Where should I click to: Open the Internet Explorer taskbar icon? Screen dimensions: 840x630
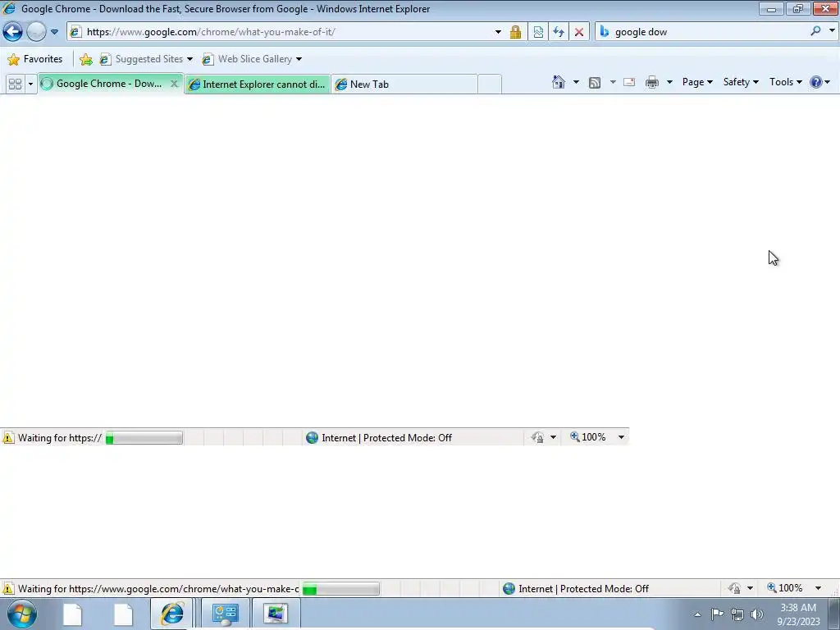coord(171,614)
